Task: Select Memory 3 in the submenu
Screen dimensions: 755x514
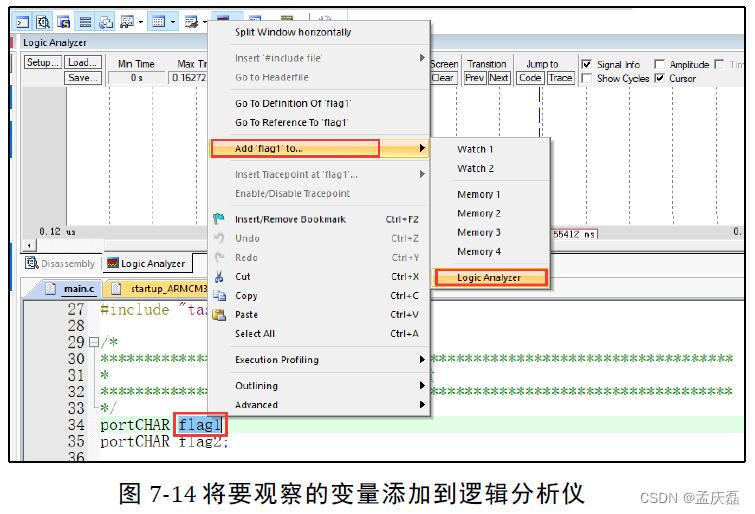Action: (491, 233)
